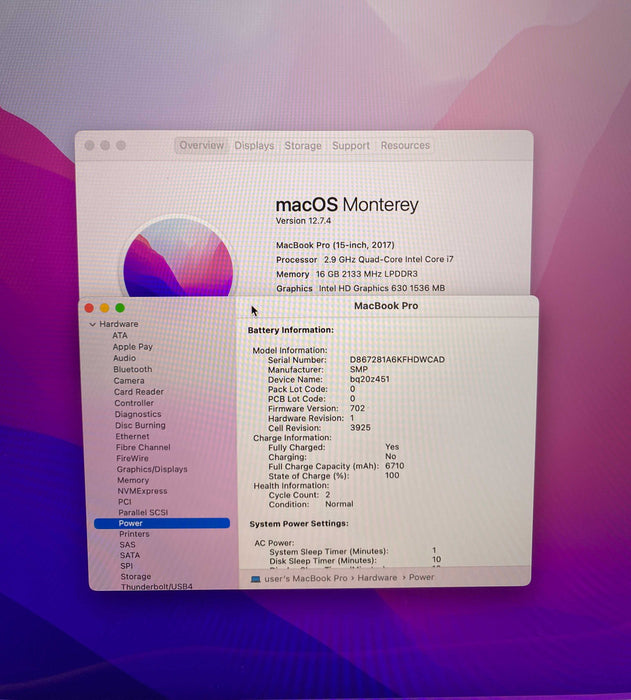This screenshot has width=631, height=700.
Task: Click the Device Name value bq20z451
Action: 369,379
